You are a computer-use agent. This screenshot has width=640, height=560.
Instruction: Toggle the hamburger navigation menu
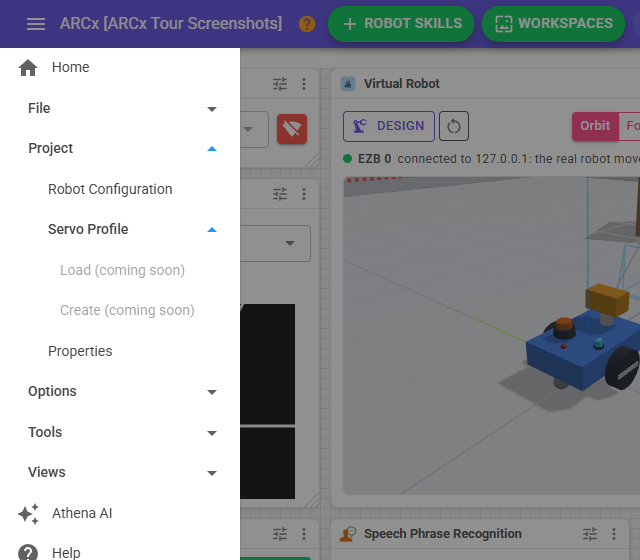pos(36,24)
